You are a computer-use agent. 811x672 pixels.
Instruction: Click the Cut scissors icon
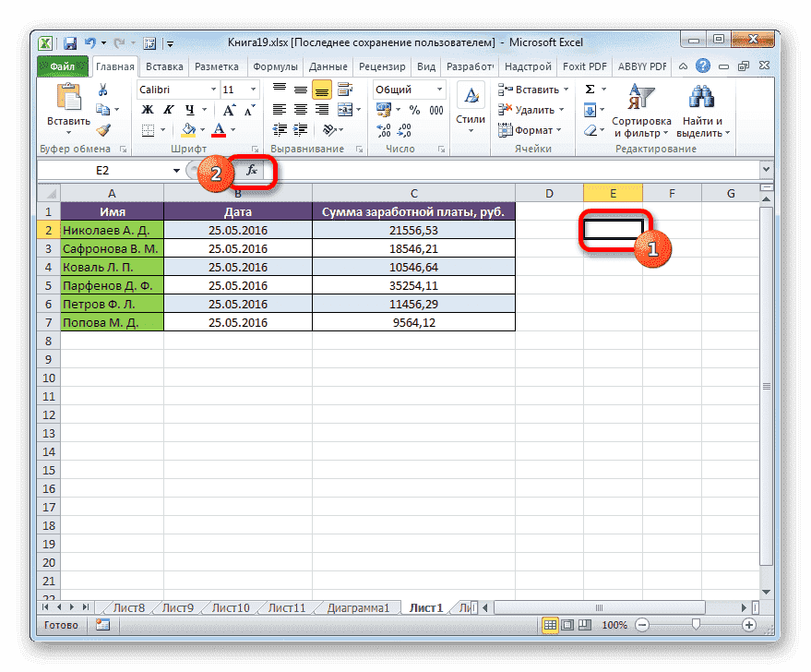[103, 90]
